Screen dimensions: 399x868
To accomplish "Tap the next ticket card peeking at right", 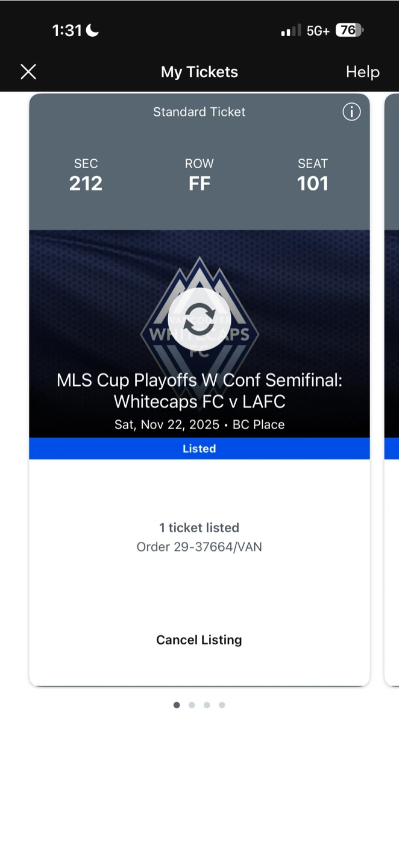I will coord(391,386).
